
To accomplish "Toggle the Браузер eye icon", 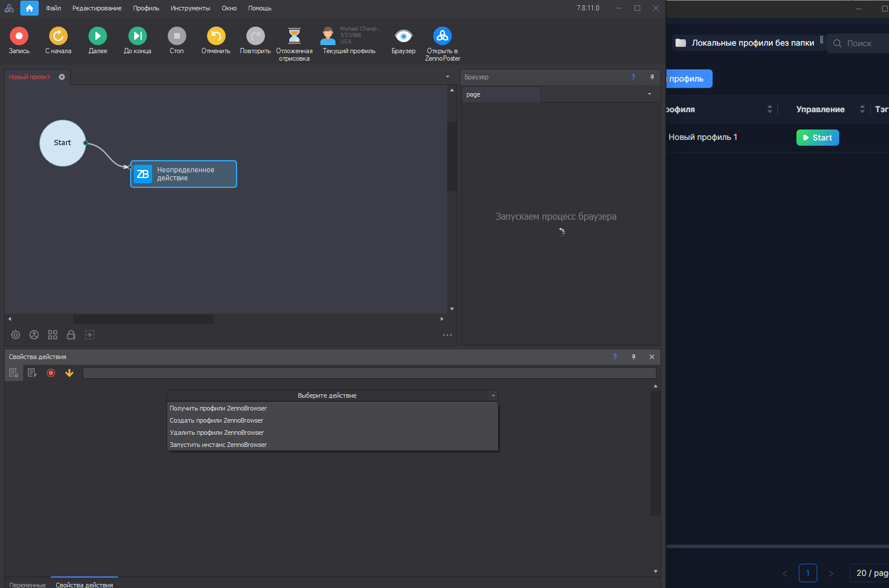I will [403, 36].
